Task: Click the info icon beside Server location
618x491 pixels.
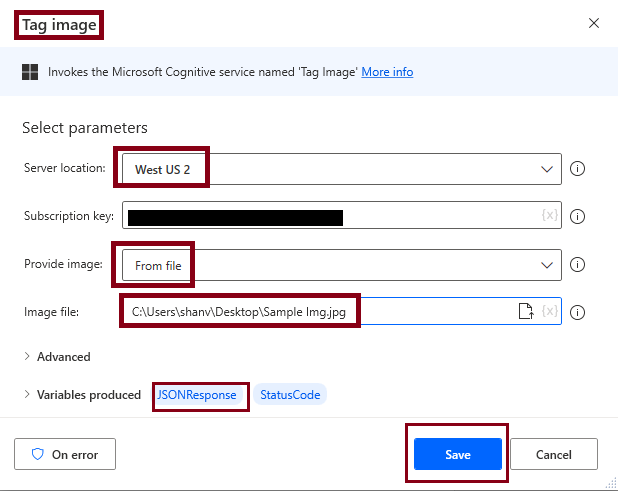Action: (577, 169)
